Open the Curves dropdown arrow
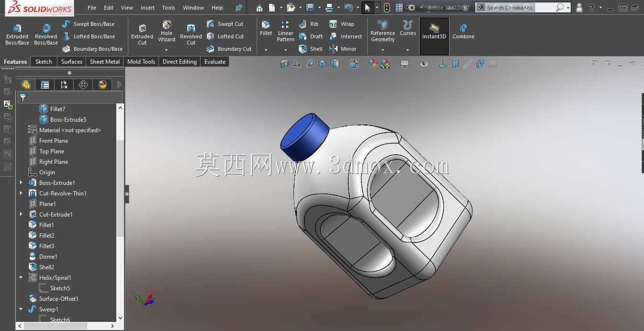This screenshot has height=331, width=644. 408,50
